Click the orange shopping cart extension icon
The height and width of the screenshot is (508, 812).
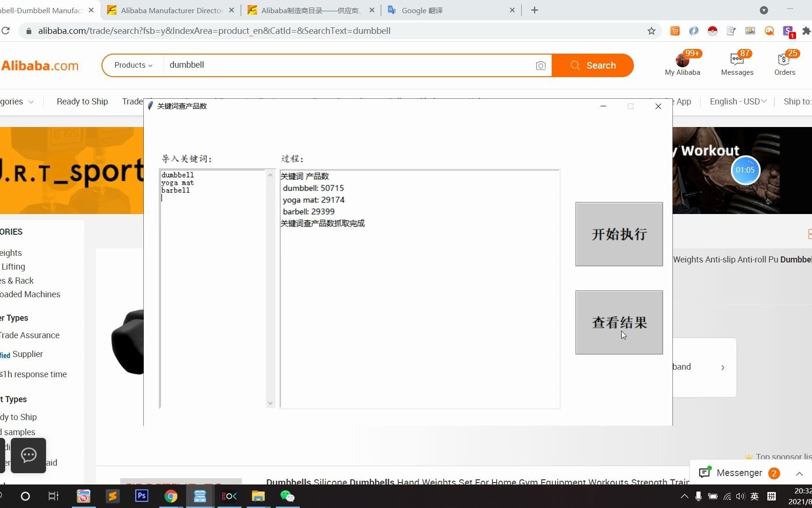point(675,31)
